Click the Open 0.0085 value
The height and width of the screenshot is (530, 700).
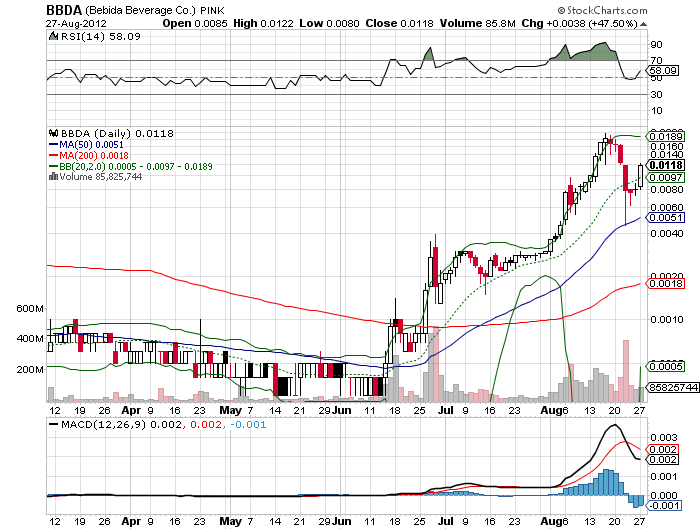tap(195, 23)
